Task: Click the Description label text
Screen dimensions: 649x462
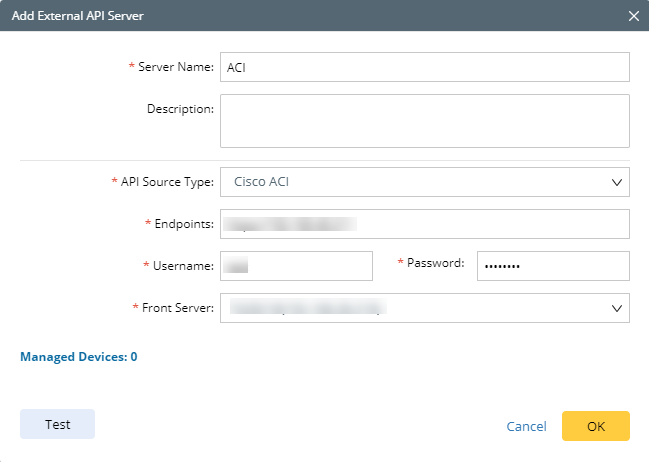Action: click(180, 108)
